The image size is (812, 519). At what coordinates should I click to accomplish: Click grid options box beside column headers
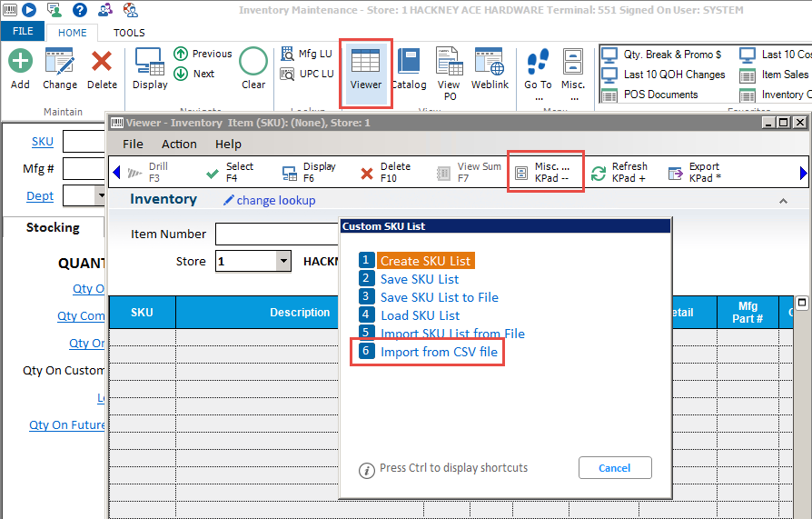(x=802, y=303)
